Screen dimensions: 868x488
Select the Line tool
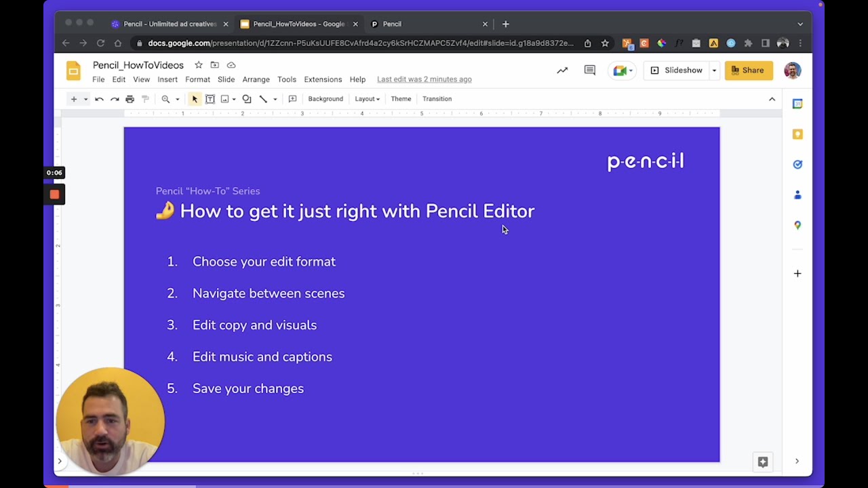coord(263,99)
